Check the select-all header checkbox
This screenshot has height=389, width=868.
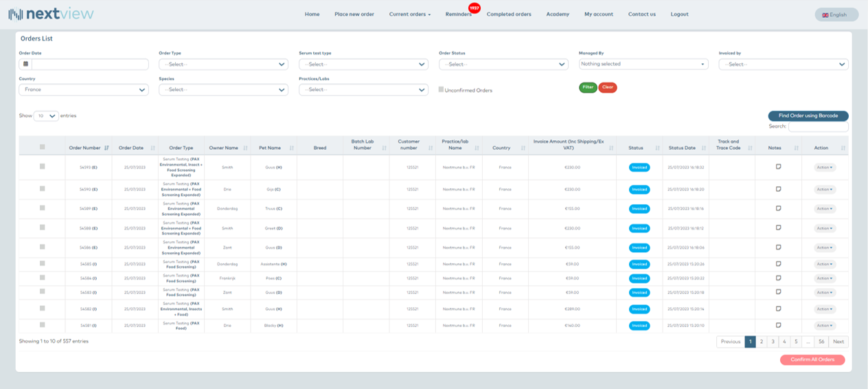coord(43,147)
